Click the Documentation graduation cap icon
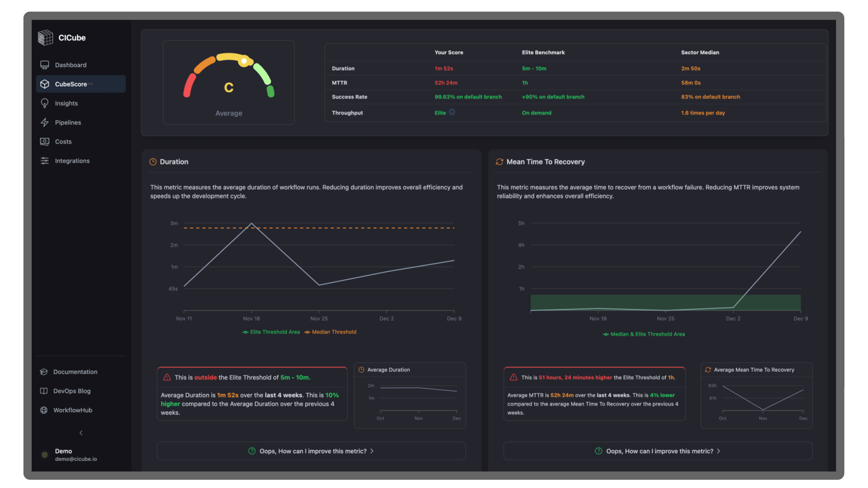868x488 pixels. point(44,372)
